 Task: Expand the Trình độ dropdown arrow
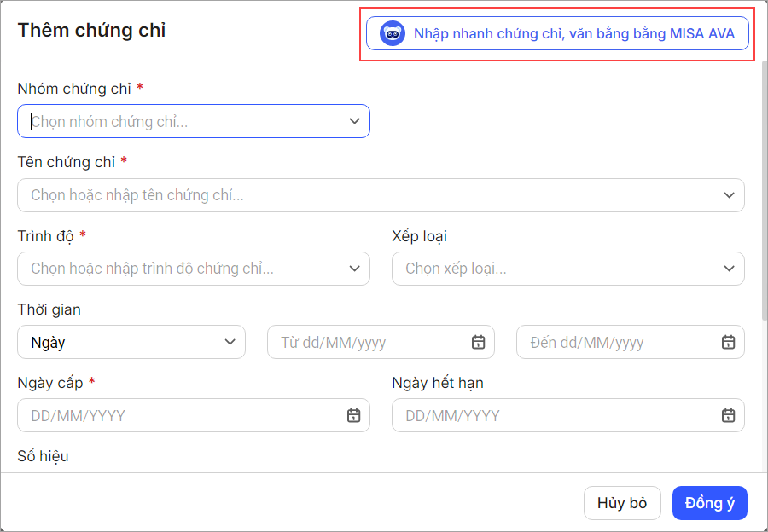pos(355,269)
